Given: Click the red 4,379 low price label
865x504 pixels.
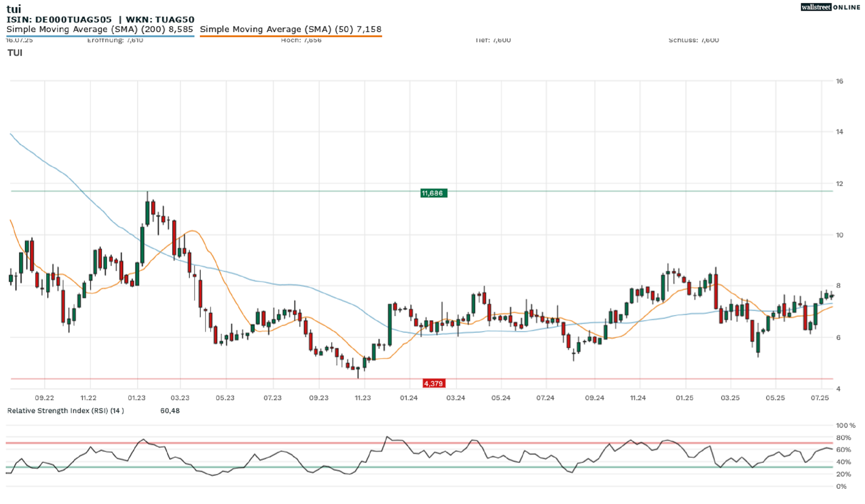Looking at the screenshot, I should pos(434,383).
